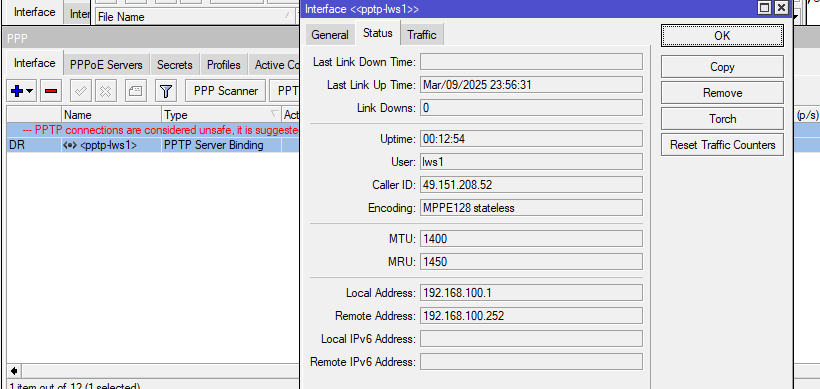Select the top-left Interface tab
Viewport: 820px width, 389px height.
[35, 12]
